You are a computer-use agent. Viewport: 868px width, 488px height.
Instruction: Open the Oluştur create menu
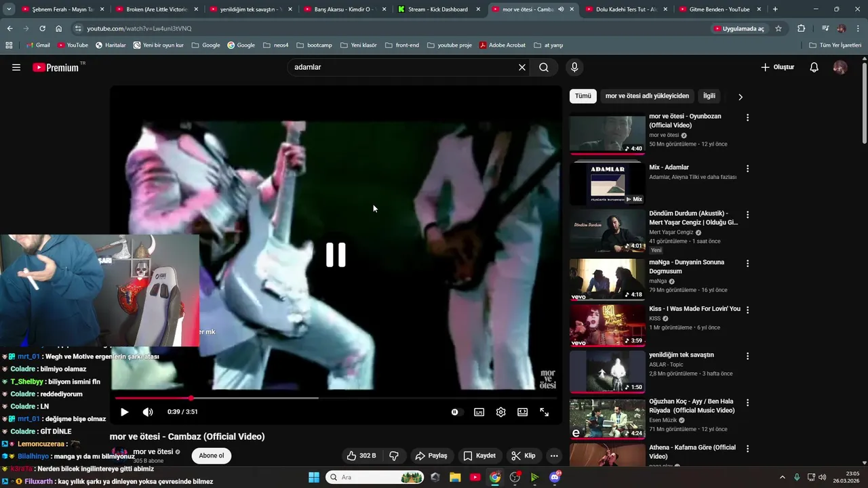777,67
